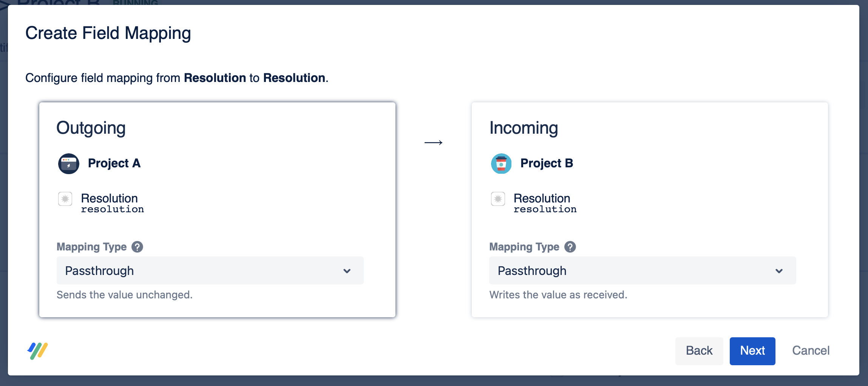This screenshot has width=868, height=386.
Task: Open the Mapping Type help tooltip in Outgoing panel
Action: [138, 247]
